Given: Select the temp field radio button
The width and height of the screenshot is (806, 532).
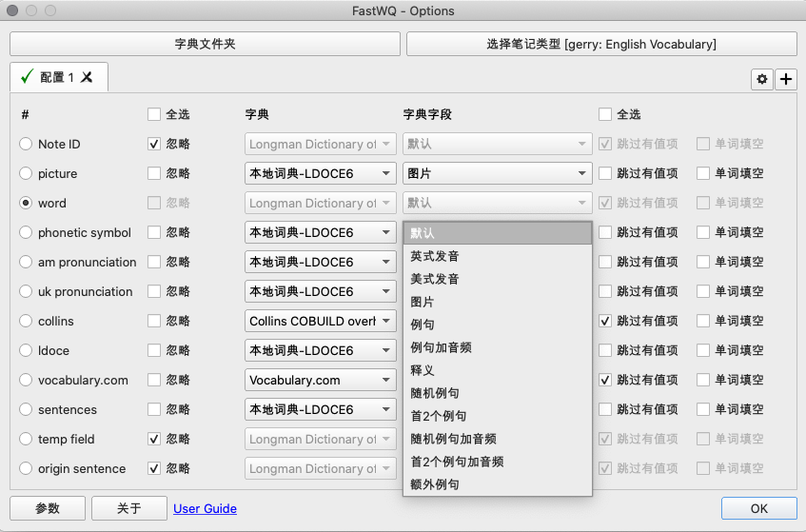Looking at the screenshot, I should 26,439.
